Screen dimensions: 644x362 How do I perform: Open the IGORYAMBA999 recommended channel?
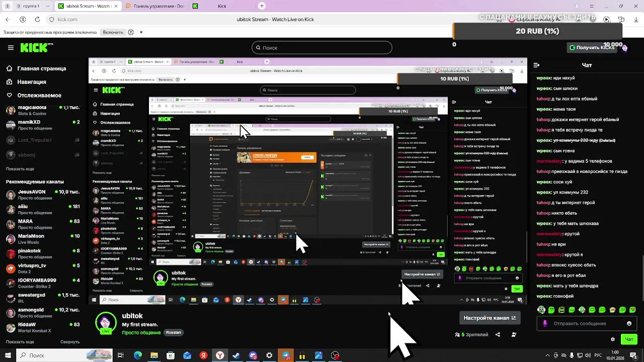[42, 283]
